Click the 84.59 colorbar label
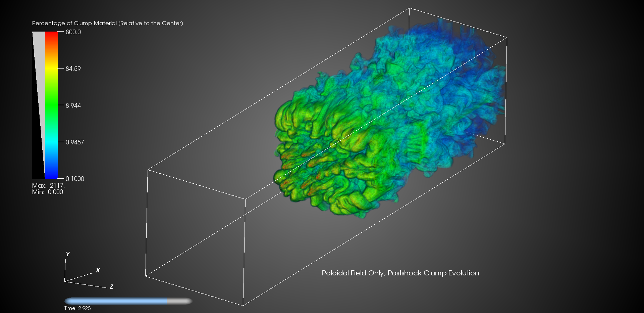 click(x=73, y=69)
